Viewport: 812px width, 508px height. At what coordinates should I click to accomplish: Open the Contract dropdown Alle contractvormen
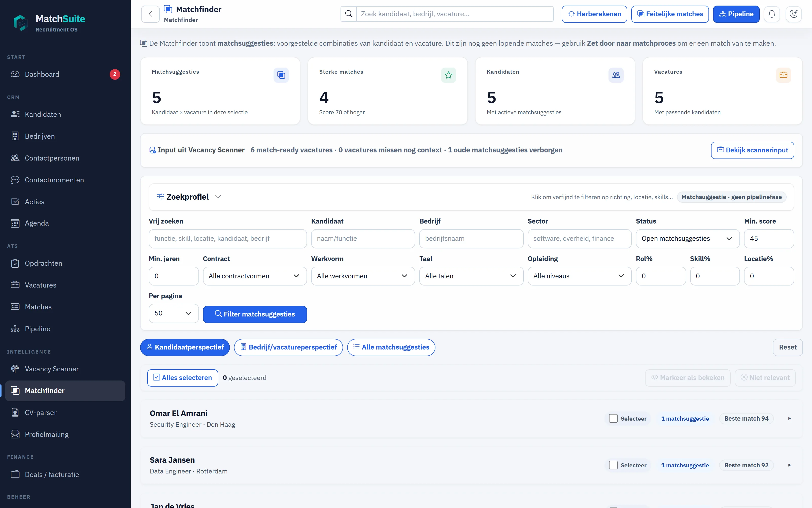(x=255, y=276)
